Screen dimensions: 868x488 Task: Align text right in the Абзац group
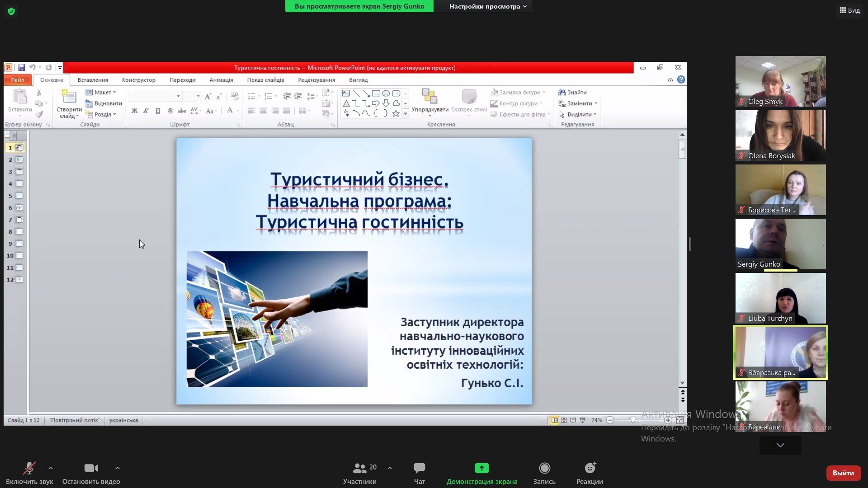coord(275,111)
